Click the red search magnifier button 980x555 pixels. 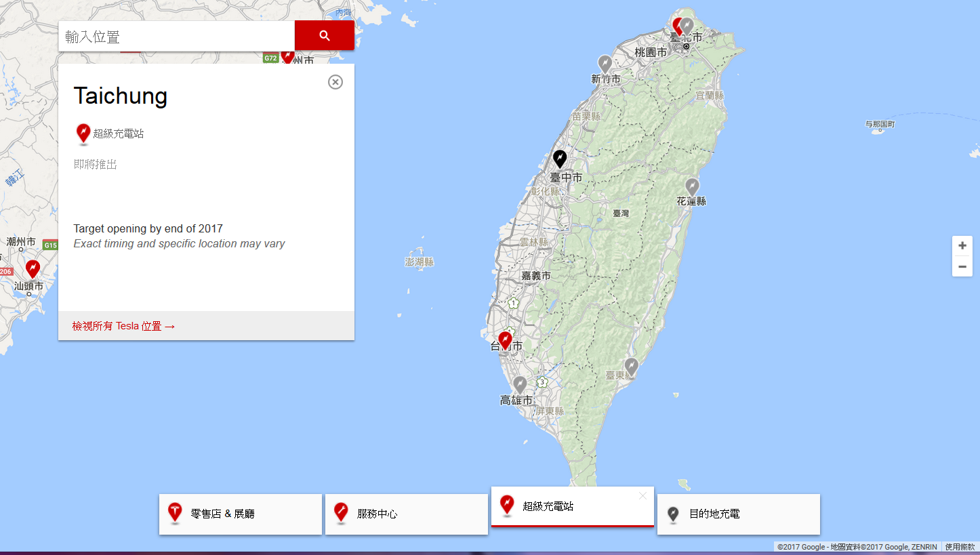tap(324, 35)
